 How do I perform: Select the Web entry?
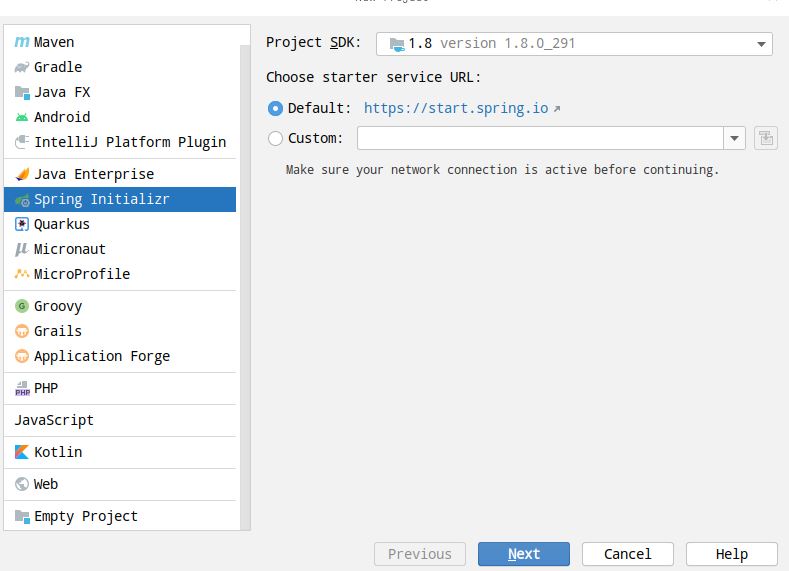120,484
